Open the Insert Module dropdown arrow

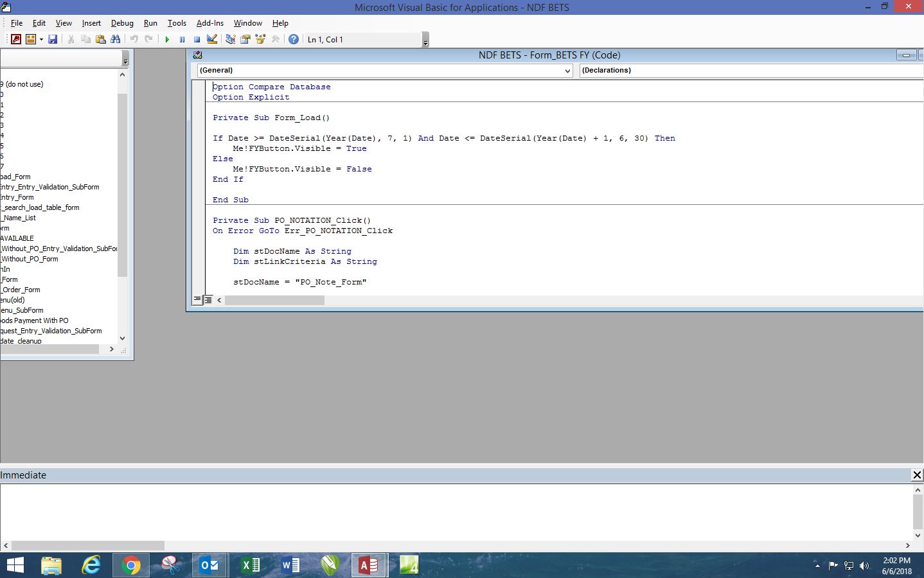pos(41,39)
